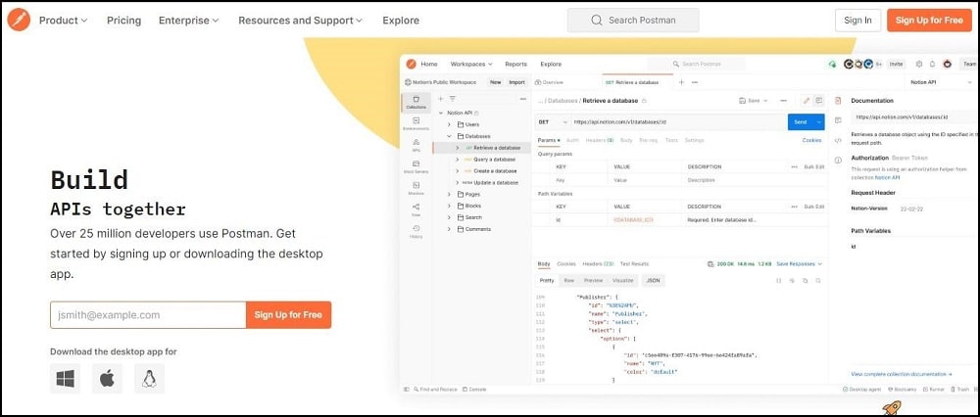Click the Invite button in app preview
This screenshot has height=417, width=980.
coord(897,64)
